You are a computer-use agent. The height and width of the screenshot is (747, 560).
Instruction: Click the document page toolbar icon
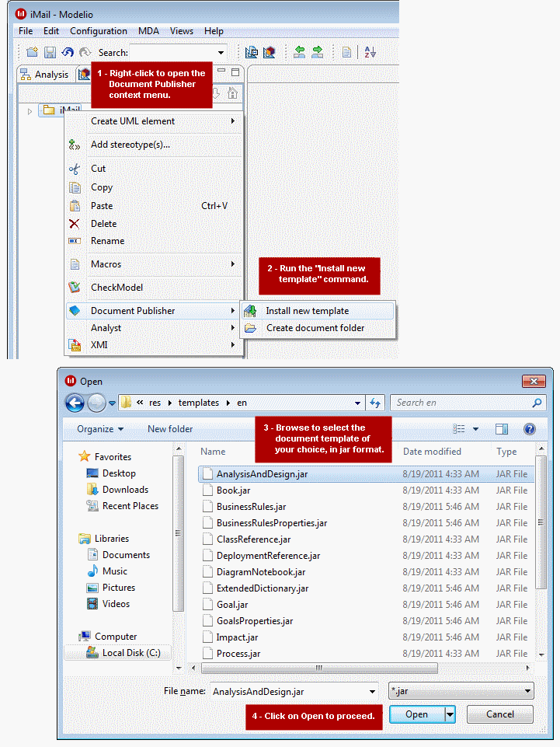point(346,52)
